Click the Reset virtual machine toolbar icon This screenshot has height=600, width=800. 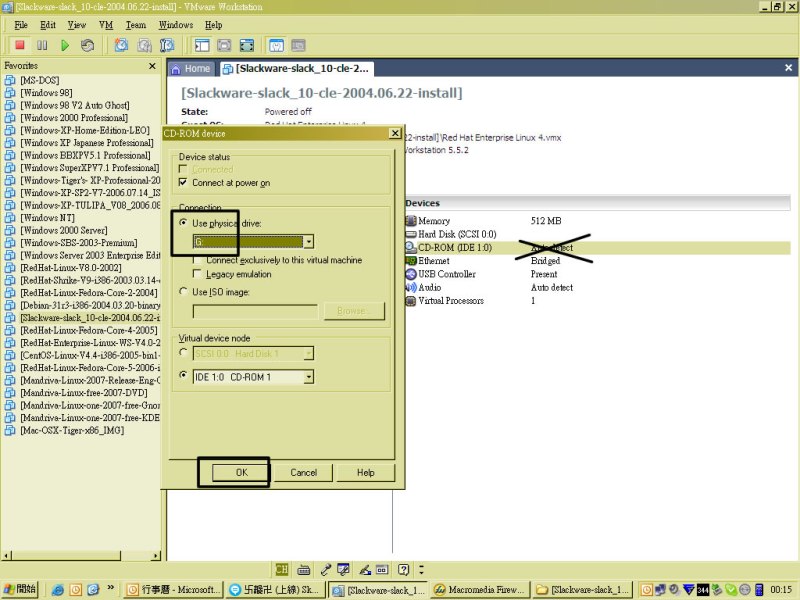[x=87, y=45]
